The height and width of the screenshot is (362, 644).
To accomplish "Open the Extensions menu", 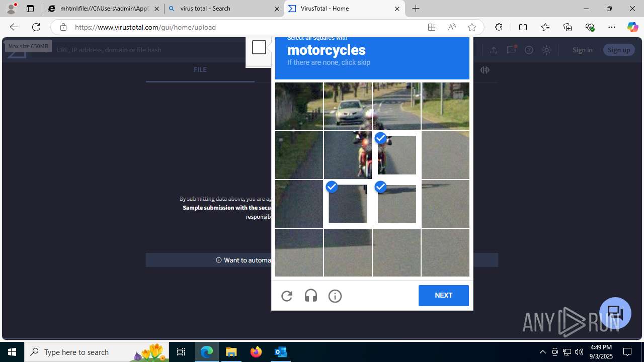I will click(499, 27).
